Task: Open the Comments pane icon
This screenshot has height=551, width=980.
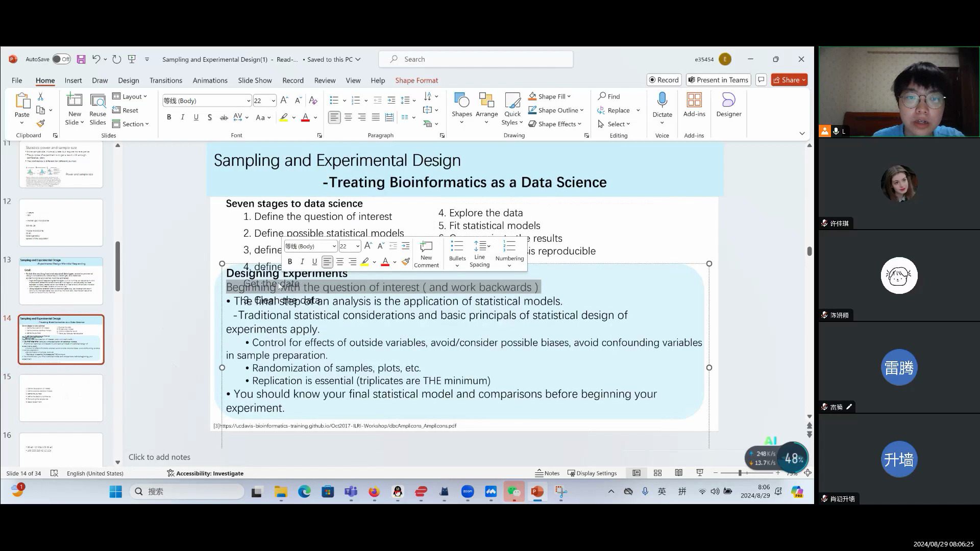Action: pos(761,80)
